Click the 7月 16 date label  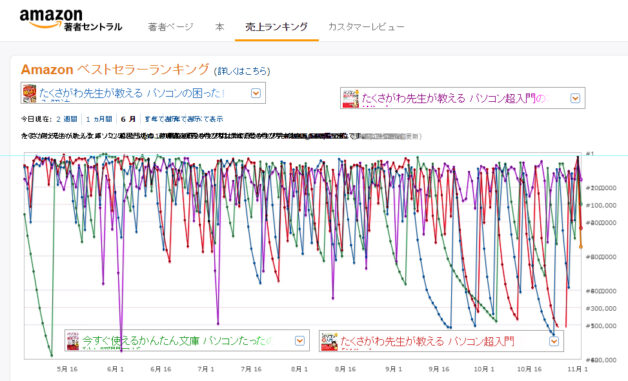pos(251,369)
